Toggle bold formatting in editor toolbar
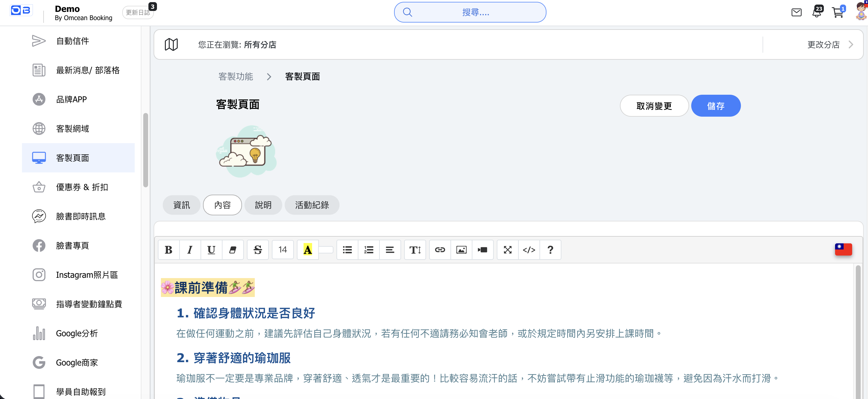 coord(169,249)
